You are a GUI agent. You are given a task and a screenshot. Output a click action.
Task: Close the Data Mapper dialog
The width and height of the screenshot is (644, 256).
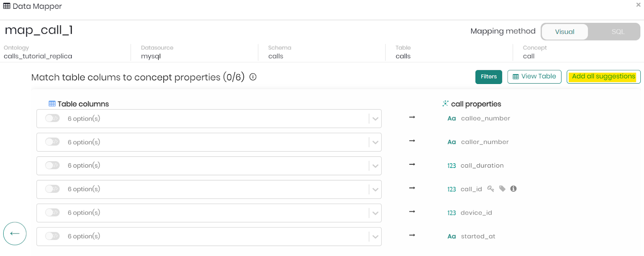pos(638,5)
